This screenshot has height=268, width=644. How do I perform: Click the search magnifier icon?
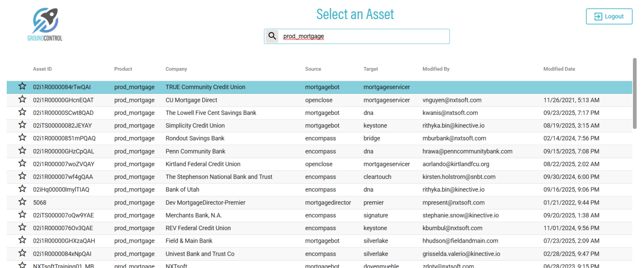[272, 36]
